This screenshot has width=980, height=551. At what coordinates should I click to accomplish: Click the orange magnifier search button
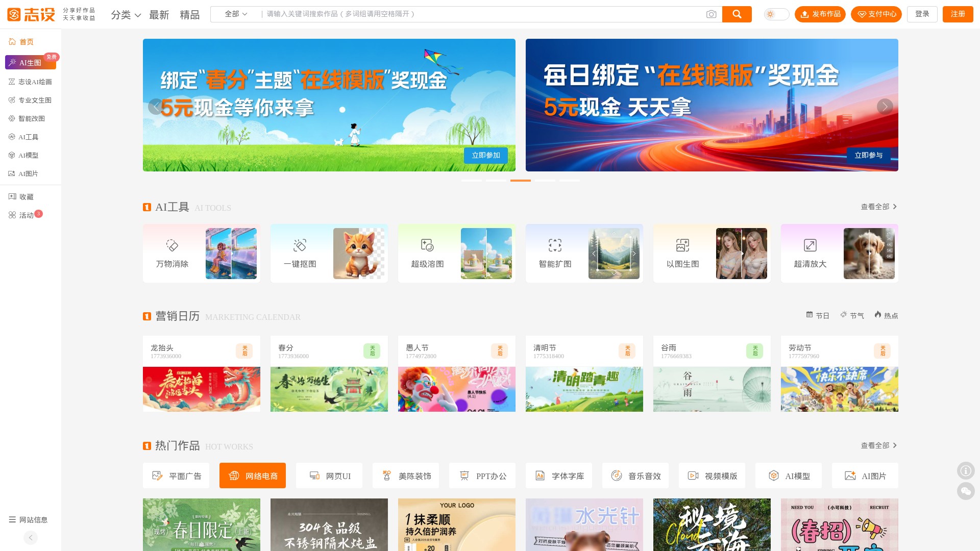pos(737,14)
